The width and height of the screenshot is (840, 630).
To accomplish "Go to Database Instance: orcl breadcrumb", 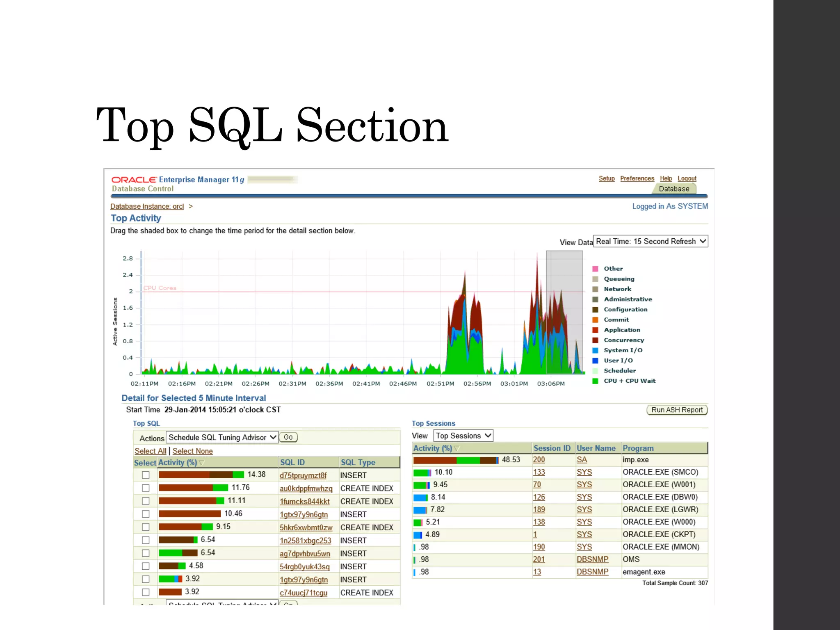I will (x=147, y=206).
